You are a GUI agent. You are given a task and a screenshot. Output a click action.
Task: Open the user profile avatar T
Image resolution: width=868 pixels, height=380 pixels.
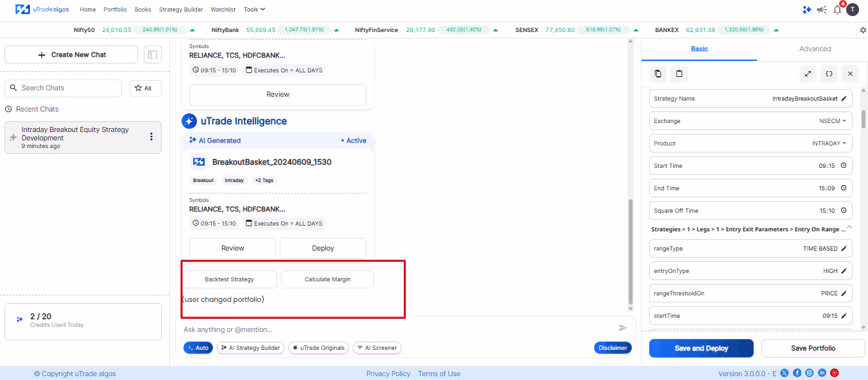pos(852,10)
